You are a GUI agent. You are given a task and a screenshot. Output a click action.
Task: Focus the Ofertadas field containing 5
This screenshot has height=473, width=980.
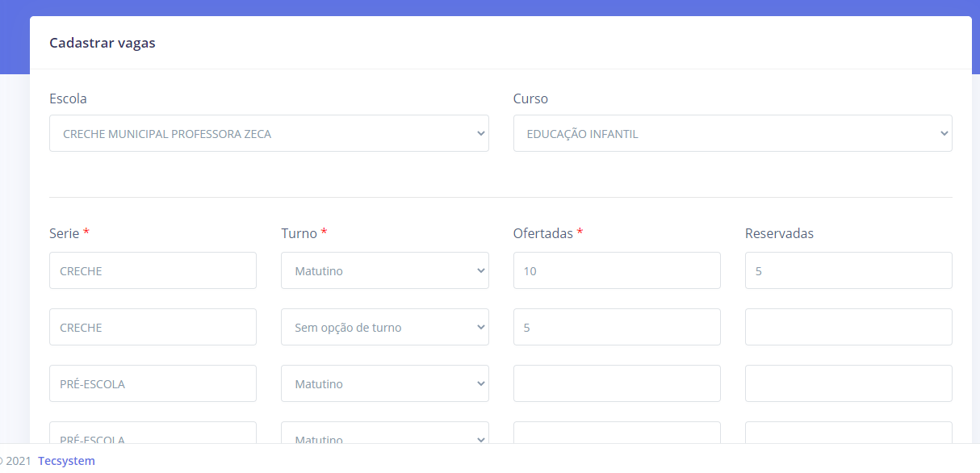coord(617,327)
